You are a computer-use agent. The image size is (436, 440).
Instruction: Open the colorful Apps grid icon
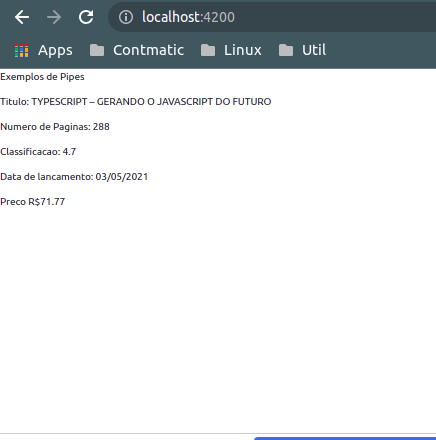point(22,50)
